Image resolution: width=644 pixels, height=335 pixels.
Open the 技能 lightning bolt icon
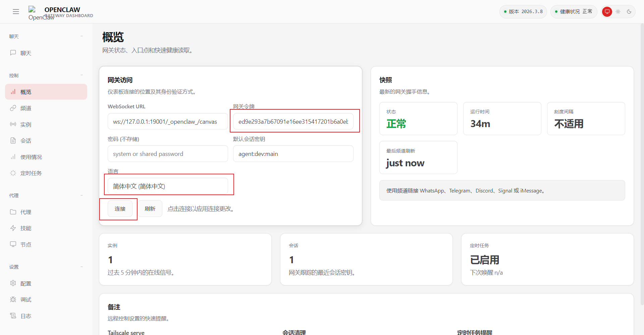click(13, 228)
